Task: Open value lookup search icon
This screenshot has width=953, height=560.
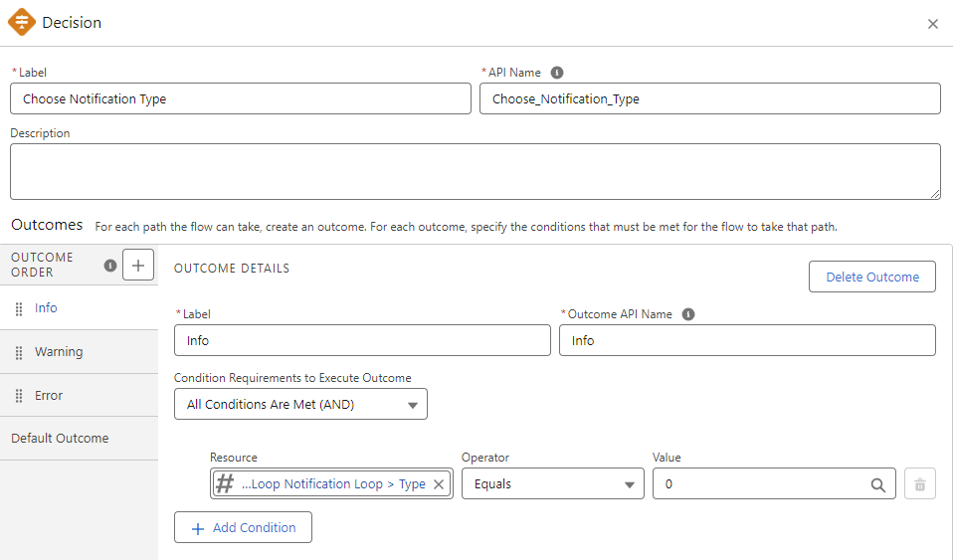Action: tap(877, 484)
